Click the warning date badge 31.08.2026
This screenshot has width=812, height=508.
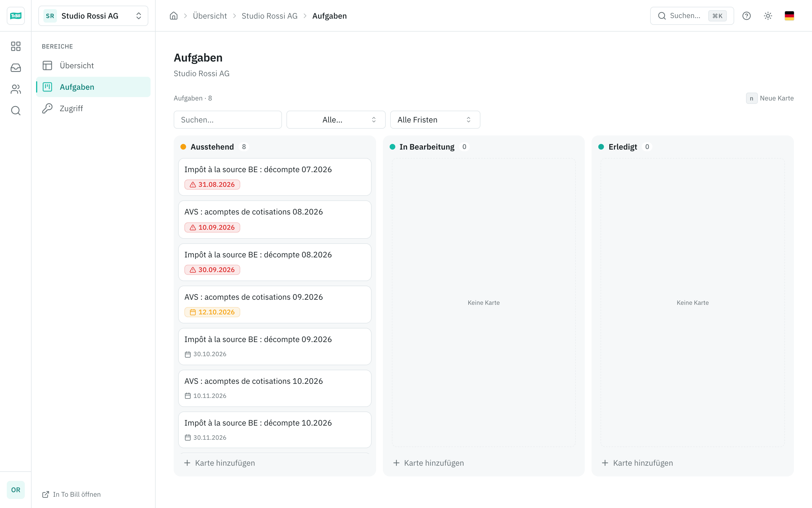pos(212,185)
